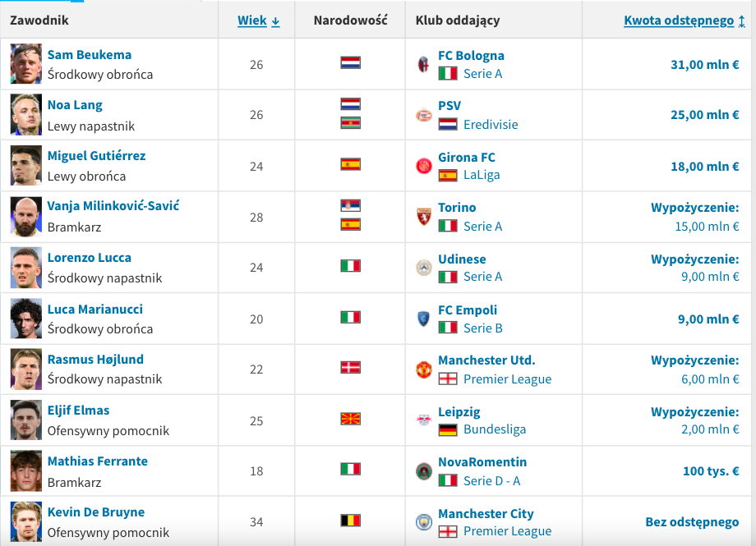Open the Premier League link under Manchester Utd.
Screen dimensions: 756x546
[x=507, y=379]
